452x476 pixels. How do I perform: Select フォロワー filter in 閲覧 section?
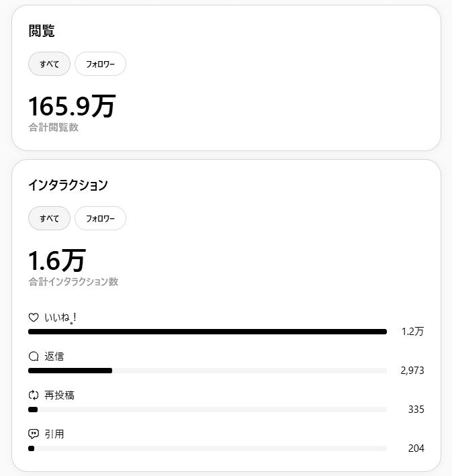tap(100, 64)
